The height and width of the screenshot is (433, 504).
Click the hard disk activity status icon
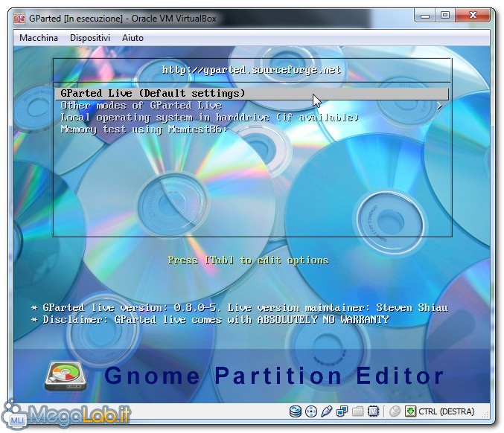click(295, 411)
